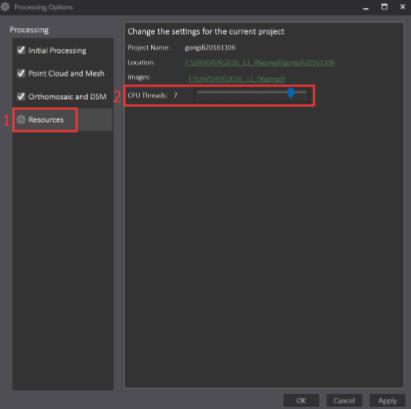411x409 pixels.
Task: Click the Resources gear icon
Action: pos(21,120)
